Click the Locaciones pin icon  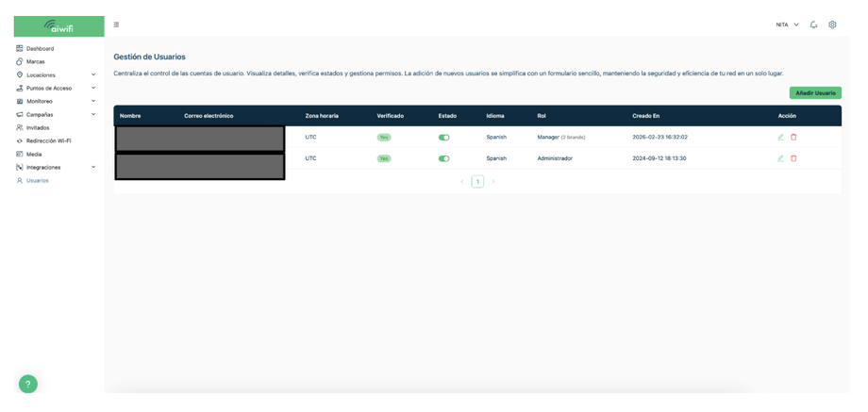pyautogui.click(x=20, y=74)
